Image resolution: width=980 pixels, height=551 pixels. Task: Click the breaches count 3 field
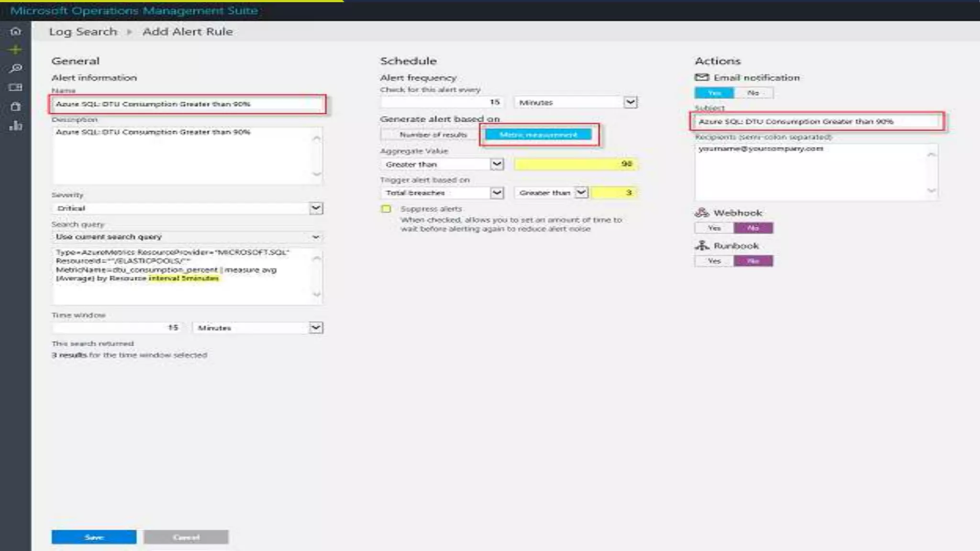[x=613, y=193]
